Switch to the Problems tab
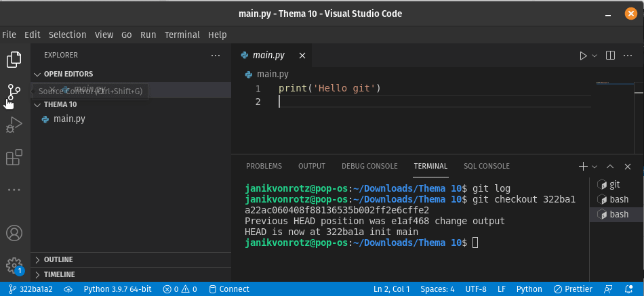This screenshot has height=296, width=644. click(264, 166)
